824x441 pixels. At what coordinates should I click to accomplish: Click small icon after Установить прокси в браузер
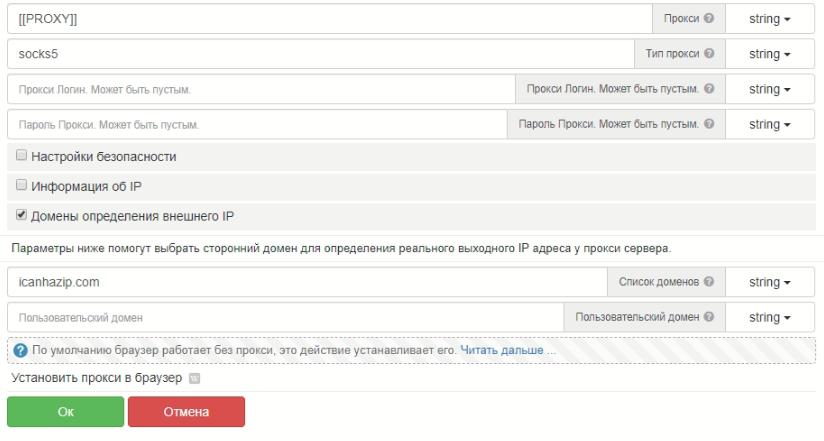pos(194,378)
